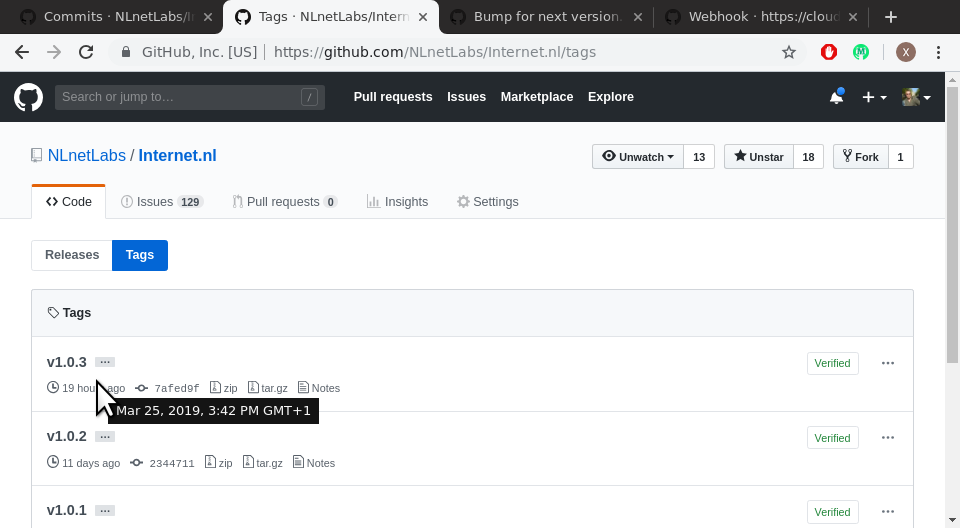Open Internet.nl repository link
This screenshot has height=528, width=960.
178,156
